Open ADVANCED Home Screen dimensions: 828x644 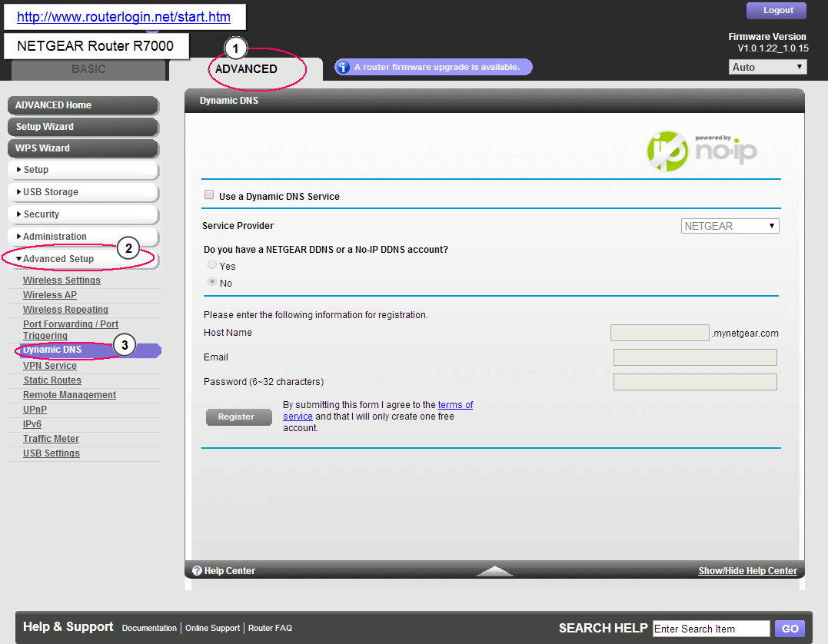[x=83, y=105]
